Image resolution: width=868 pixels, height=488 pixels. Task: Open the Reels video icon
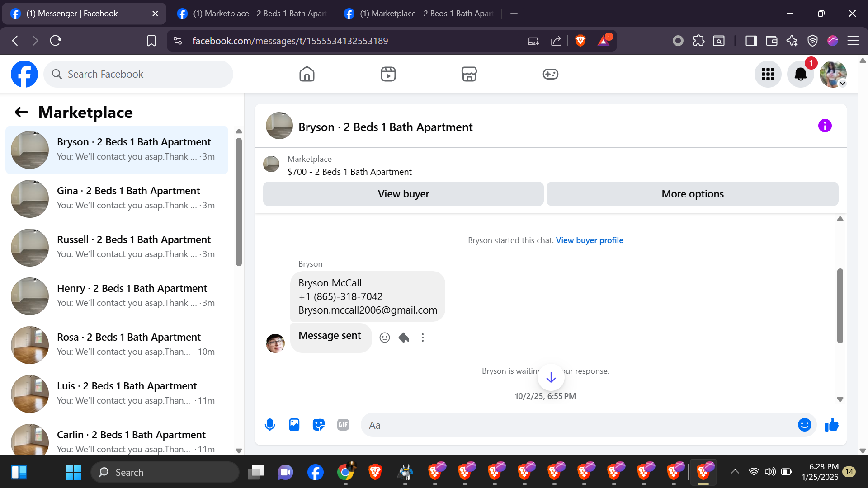(x=388, y=74)
